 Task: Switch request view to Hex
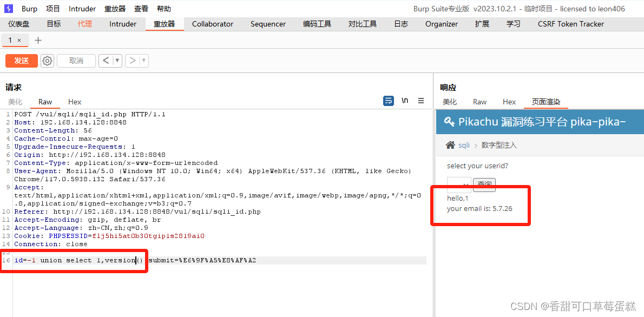pyautogui.click(x=75, y=102)
